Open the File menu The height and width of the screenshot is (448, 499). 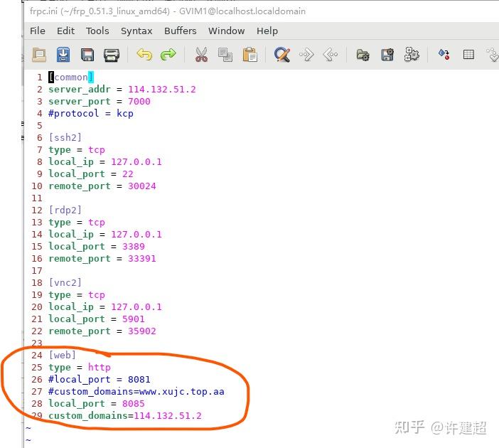[x=38, y=31]
